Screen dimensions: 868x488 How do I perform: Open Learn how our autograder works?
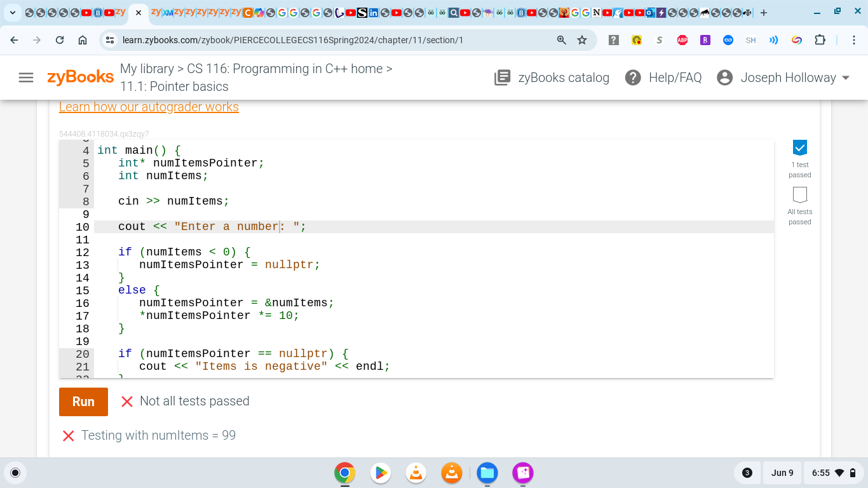(x=149, y=107)
